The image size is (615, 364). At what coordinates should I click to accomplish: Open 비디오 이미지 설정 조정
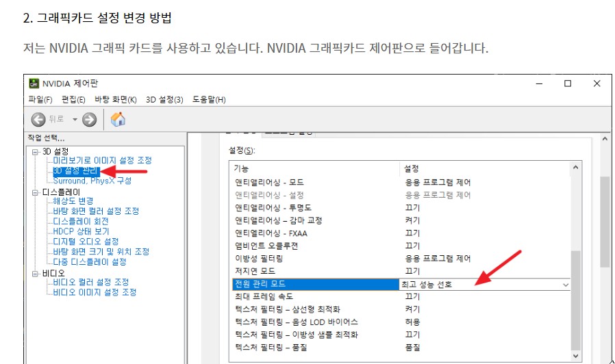click(x=95, y=292)
